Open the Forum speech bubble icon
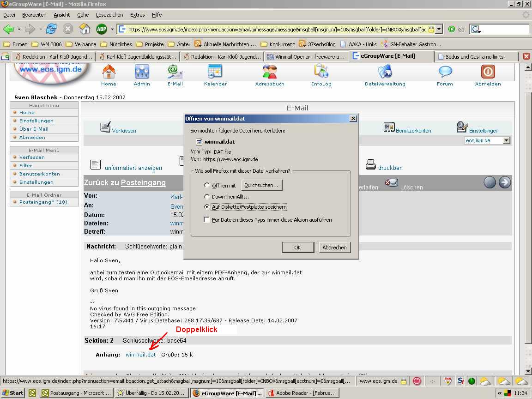This screenshot has width=532, height=399. (445, 72)
